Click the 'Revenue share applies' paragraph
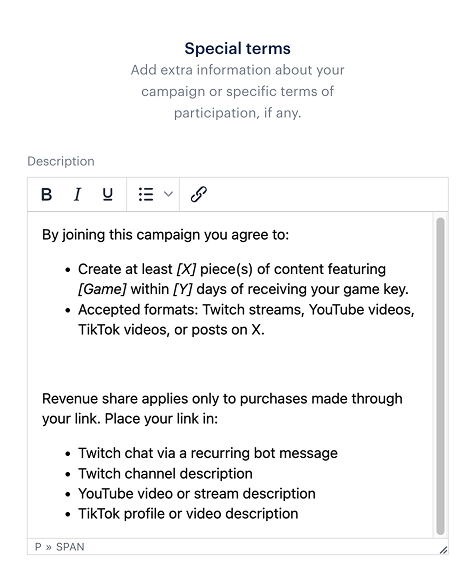The height and width of the screenshot is (567, 474). [222, 409]
